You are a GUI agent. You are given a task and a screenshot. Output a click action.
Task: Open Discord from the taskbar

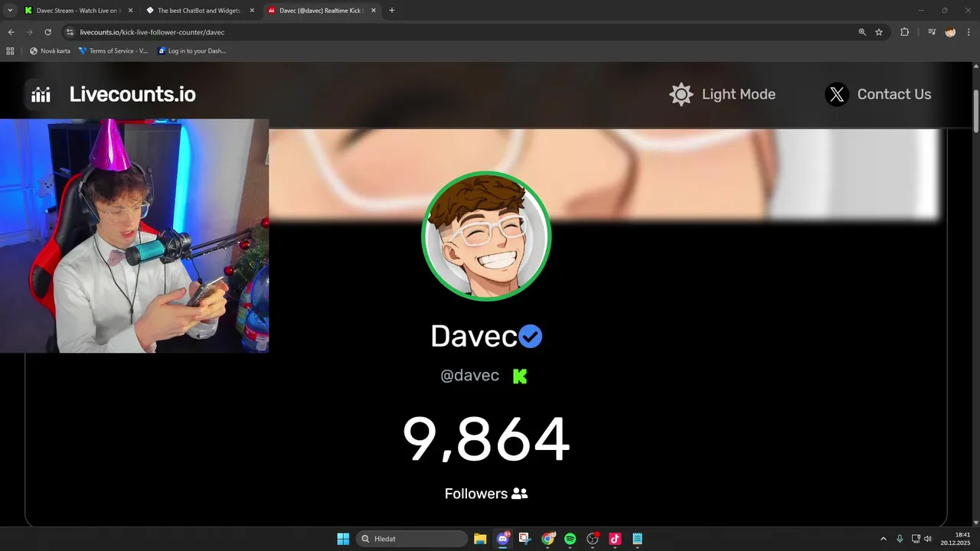pos(503,539)
